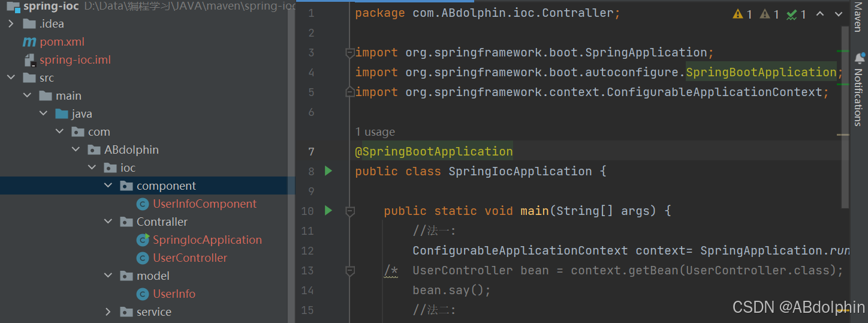This screenshot has height=323, width=868.
Task: Select SpringIocApplication in project tree
Action: point(207,240)
